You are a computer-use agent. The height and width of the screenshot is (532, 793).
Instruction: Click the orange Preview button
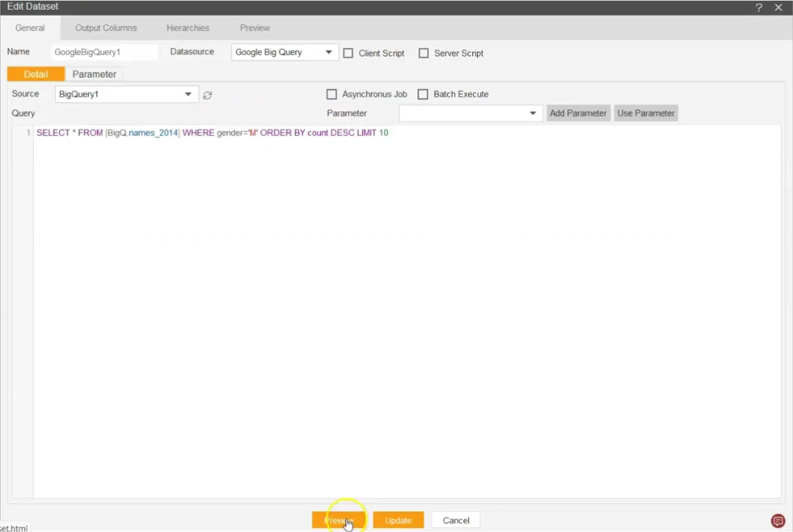[x=339, y=520]
